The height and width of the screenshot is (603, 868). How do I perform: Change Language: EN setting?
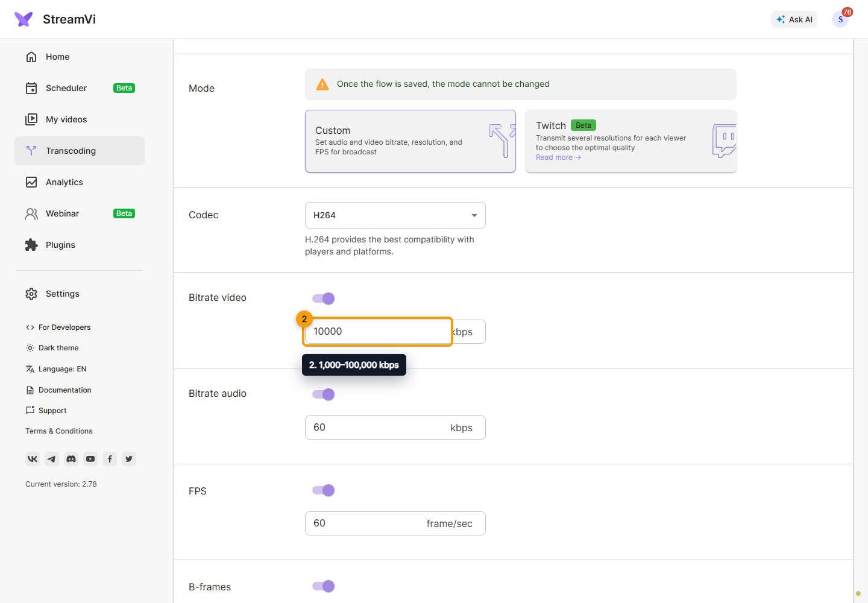click(56, 369)
